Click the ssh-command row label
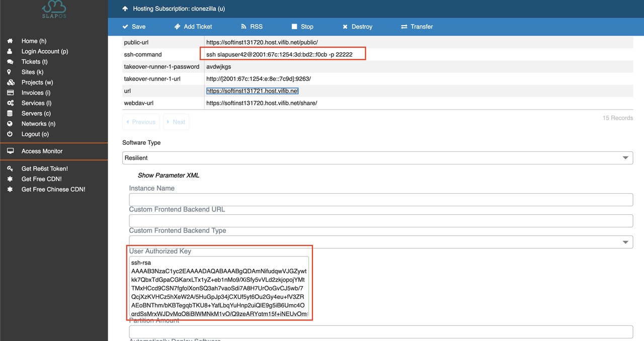This screenshot has height=341, width=644. point(143,54)
